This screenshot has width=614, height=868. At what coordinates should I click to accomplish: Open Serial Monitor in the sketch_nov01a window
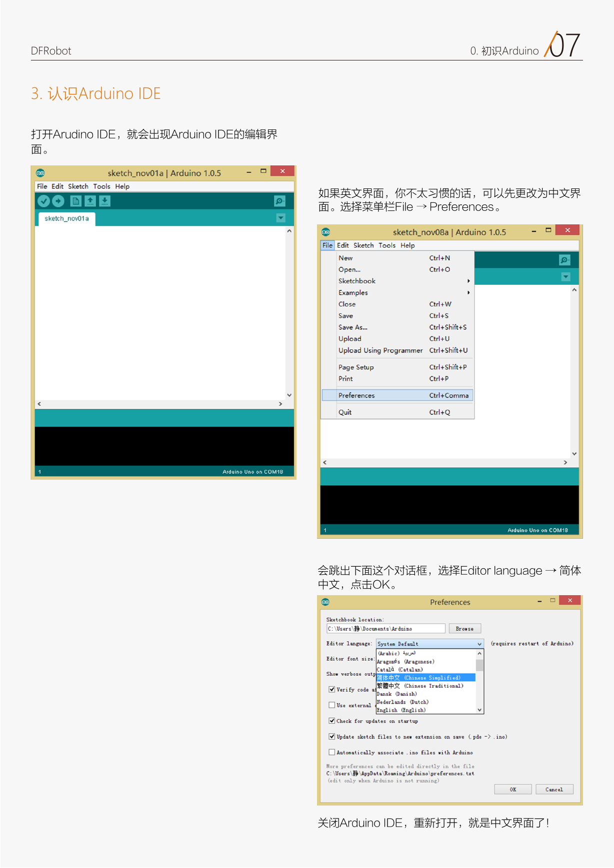pos(279,201)
